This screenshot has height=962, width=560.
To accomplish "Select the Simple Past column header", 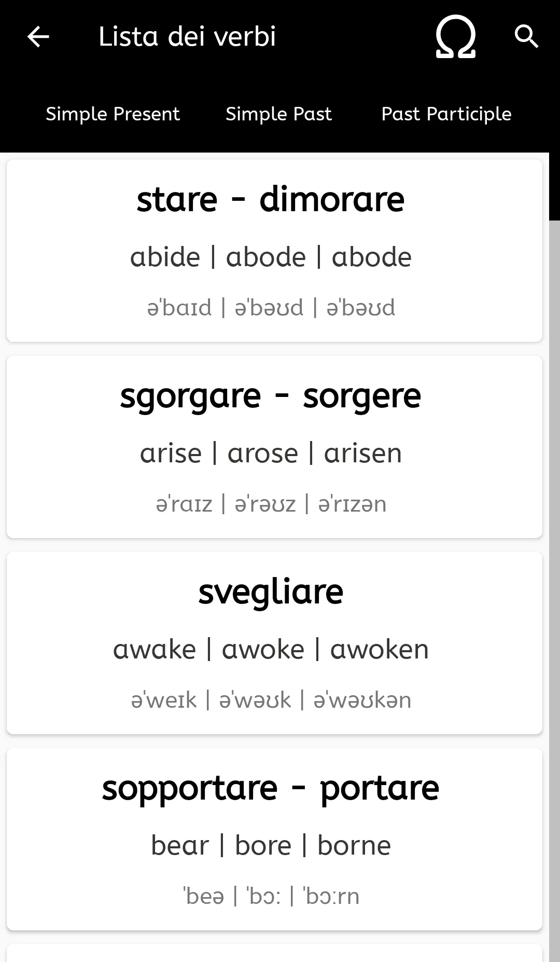I will [278, 114].
